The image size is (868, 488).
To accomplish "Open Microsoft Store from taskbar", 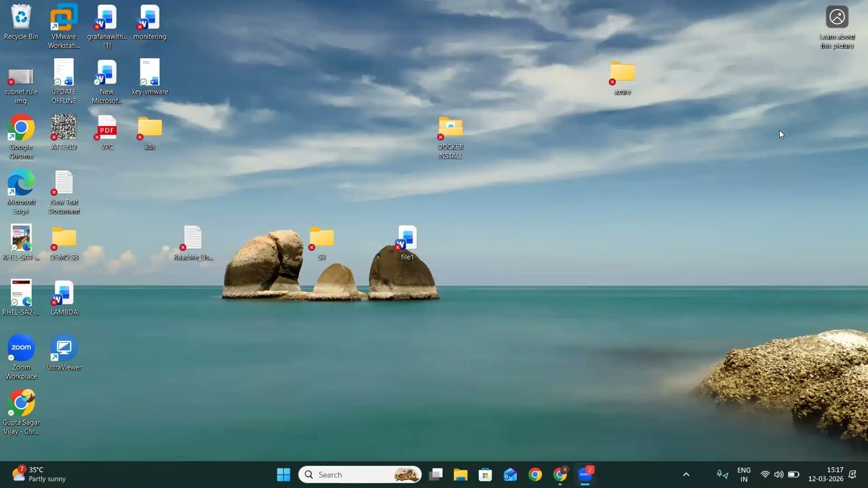I will pyautogui.click(x=485, y=474).
